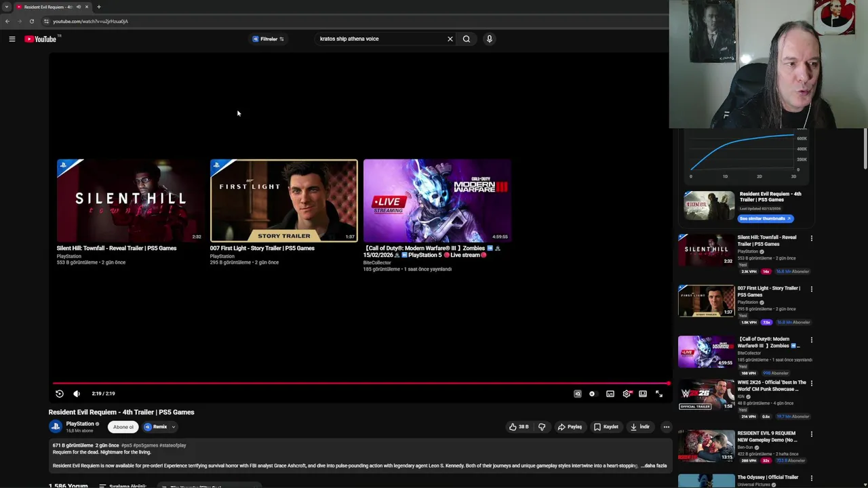Open player settings gear
Image resolution: width=868 pixels, height=488 pixels.
(627, 394)
